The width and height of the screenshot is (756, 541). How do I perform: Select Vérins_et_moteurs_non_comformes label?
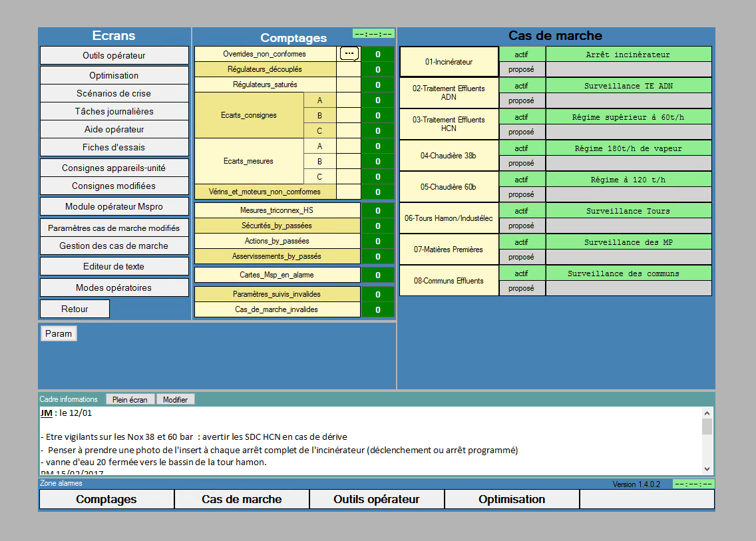[265, 192]
